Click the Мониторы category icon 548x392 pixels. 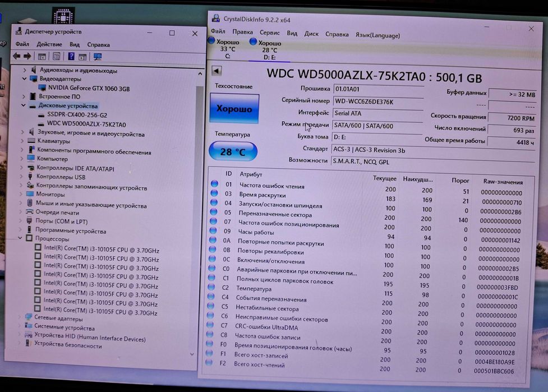[30, 193]
